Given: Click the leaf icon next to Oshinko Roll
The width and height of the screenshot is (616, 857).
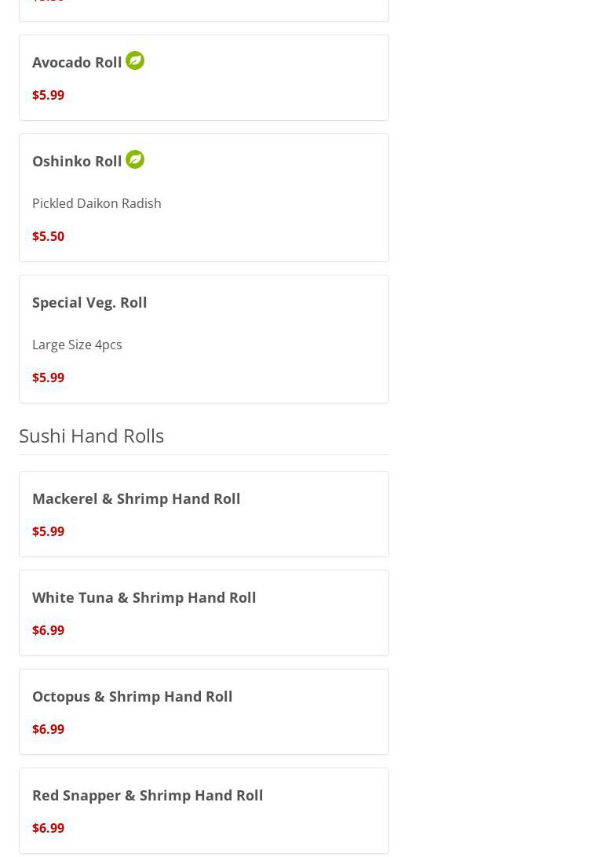Looking at the screenshot, I should [135, 159].
